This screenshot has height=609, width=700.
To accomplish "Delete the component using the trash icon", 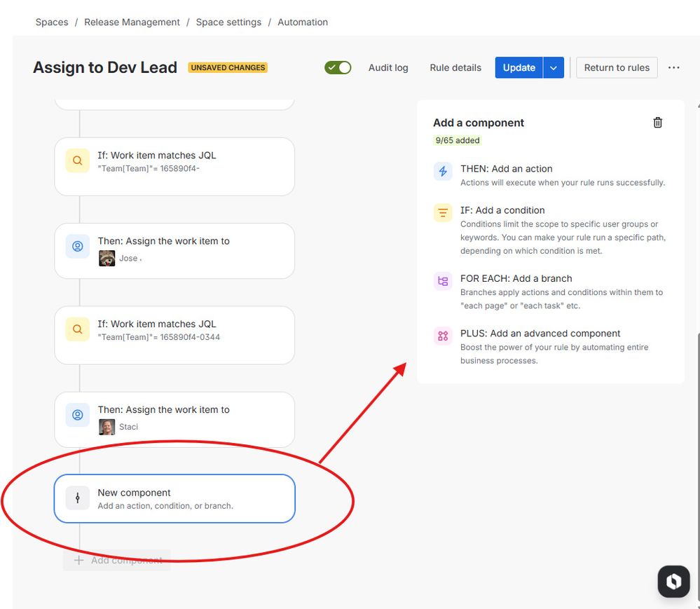I will (657, 122).
